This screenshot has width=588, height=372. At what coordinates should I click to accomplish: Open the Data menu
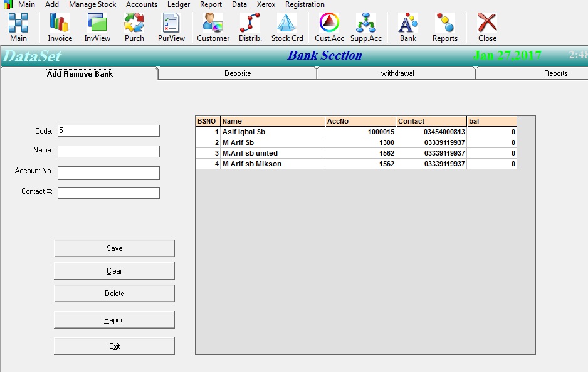tap(239, 4)
